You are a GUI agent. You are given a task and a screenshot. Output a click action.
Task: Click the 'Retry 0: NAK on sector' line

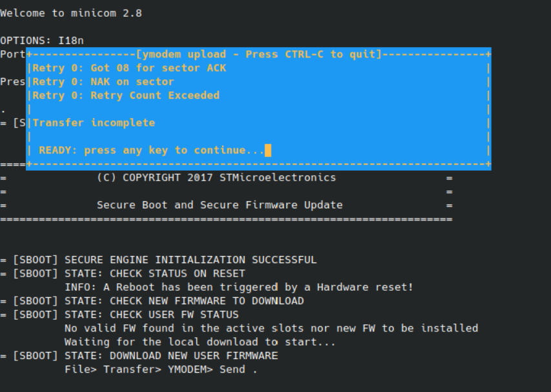(x=103, y=81)
